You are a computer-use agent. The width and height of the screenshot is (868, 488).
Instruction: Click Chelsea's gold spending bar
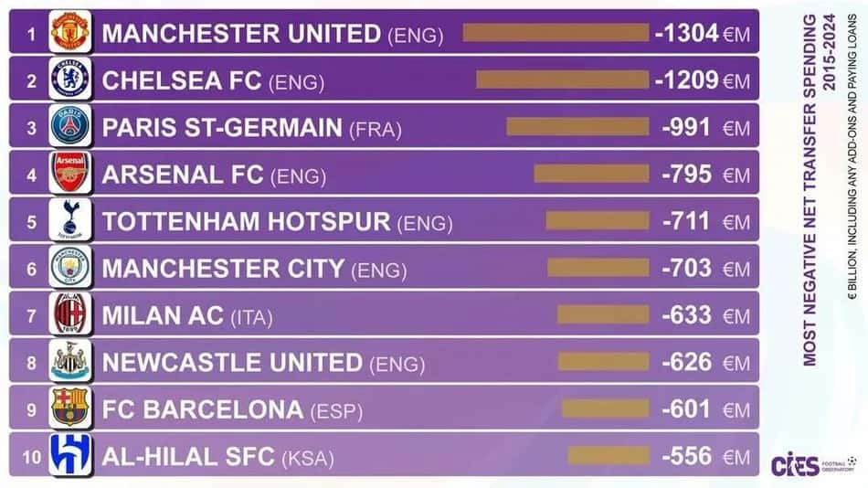(x=563, y=80)
